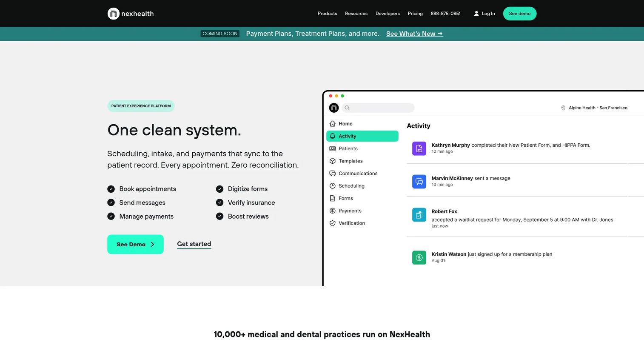Click the green dollar icon by Kristin Watson
Image resolution: width=644 pixels, height=362 pixels.
[419, 257]
